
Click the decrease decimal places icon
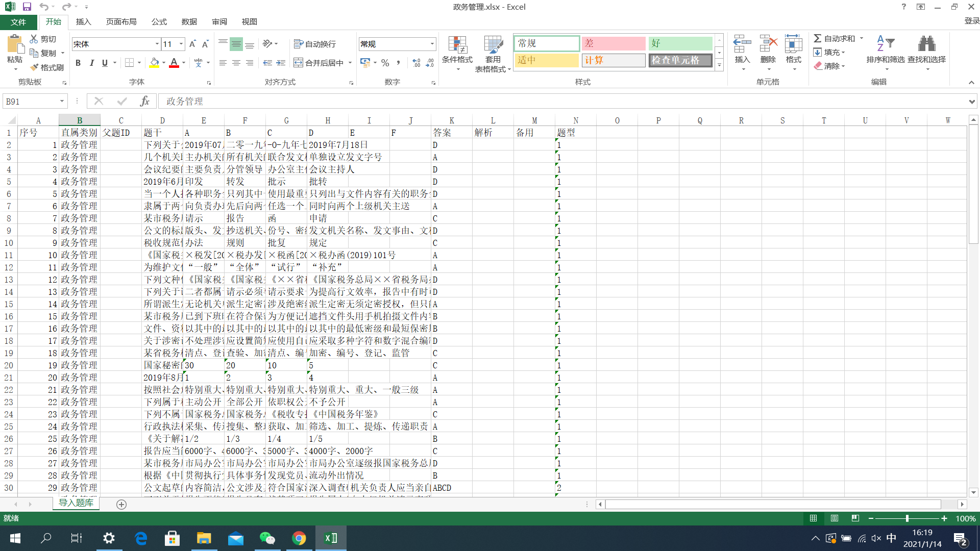(430, 63)
